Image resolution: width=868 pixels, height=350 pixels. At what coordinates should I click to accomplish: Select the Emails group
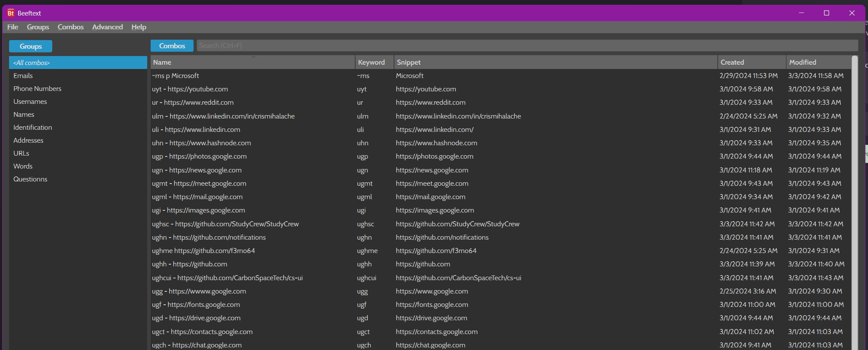coord(78,75)
